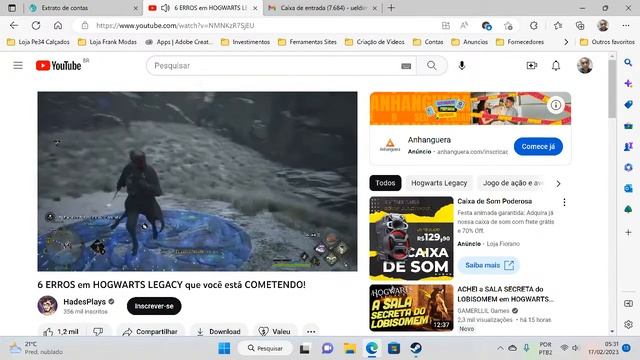Add a sidebar app with plus icon

pyautogui.click(x=628, y=232)
